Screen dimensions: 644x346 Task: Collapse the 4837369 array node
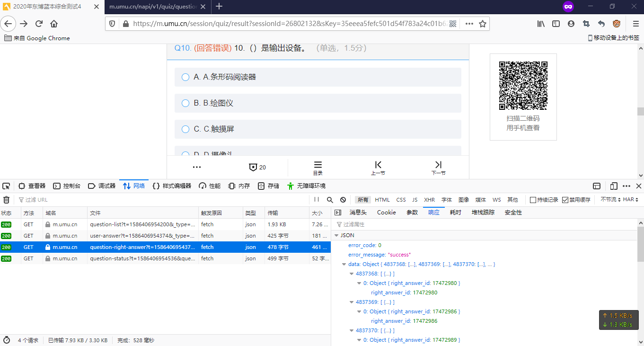[352, 302]
